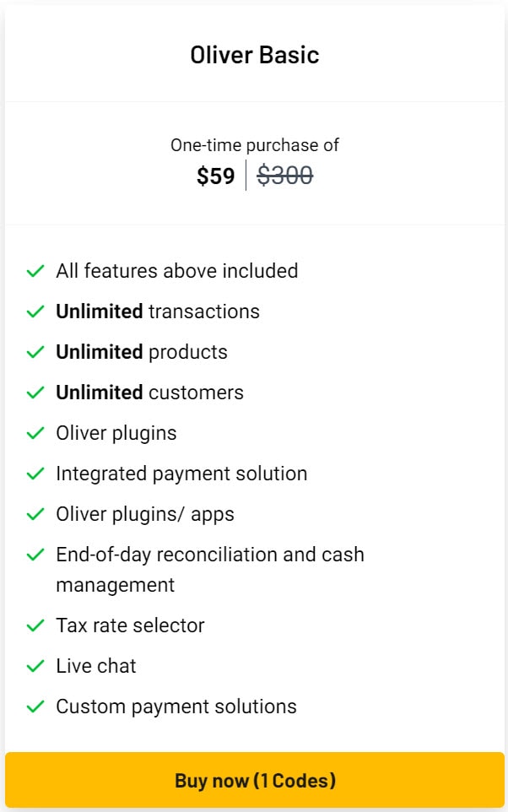Click the Tax rate selector feature text
This screenshot has height=812, width=508.
point(130,625)
